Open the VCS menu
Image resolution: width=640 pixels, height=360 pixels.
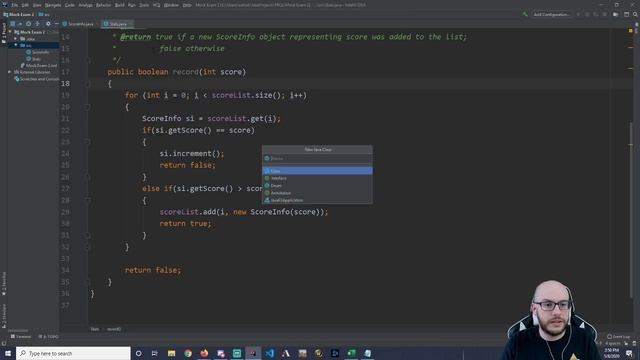157,5
